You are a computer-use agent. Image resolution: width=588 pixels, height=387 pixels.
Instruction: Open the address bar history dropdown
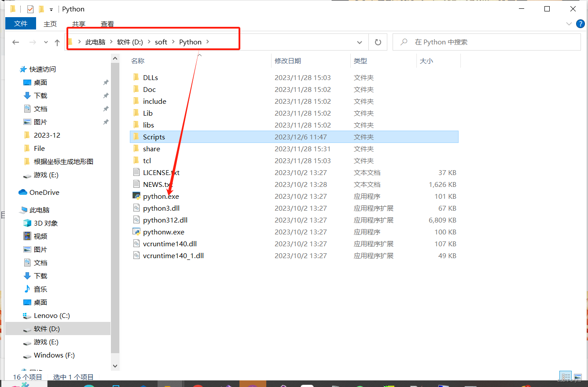[x=360, y=42]
